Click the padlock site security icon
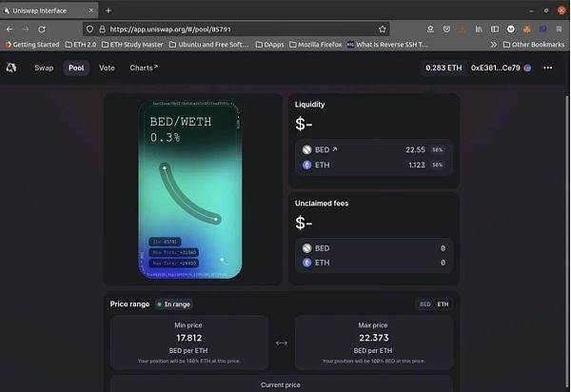Image resolution: width=571 pixels, height=392 pixels. [103, 29]
